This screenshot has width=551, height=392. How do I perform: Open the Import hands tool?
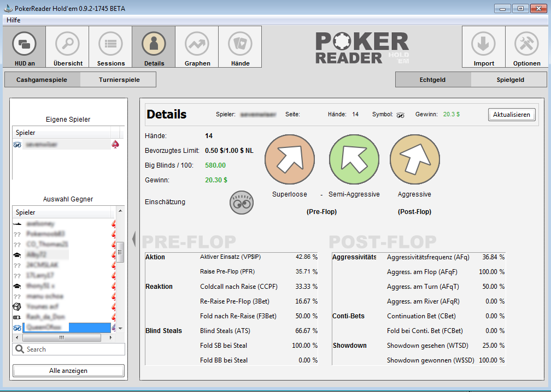[x=484, y=46]
